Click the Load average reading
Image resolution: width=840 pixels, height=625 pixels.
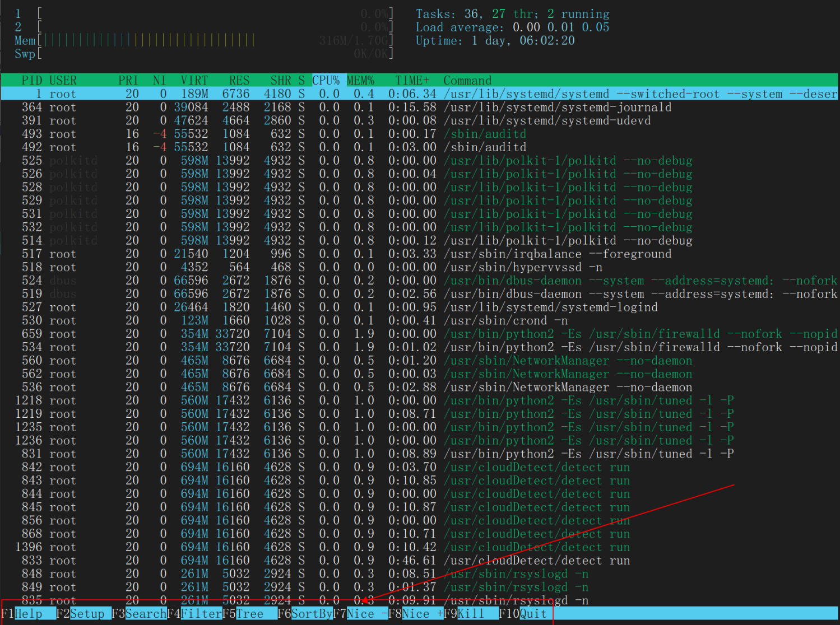coord(512,27)
